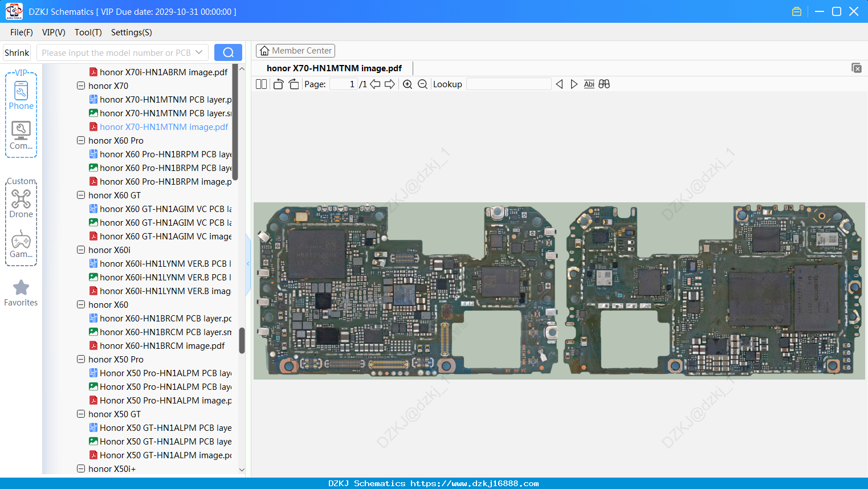The height and width of the screenshot is (489, 868).
Task: Click the blue search button
Action: [228, 52]
